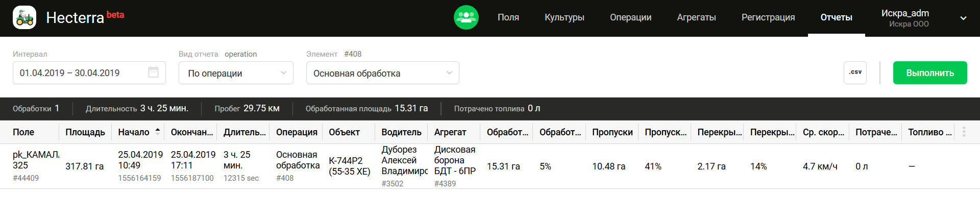Screen dimensions: 980x218
Task: Click the green users group icon
Action: pos(466,18)
